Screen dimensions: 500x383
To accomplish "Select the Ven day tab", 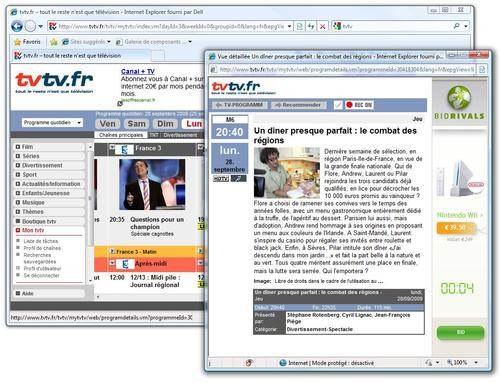I will pos(107,124).
